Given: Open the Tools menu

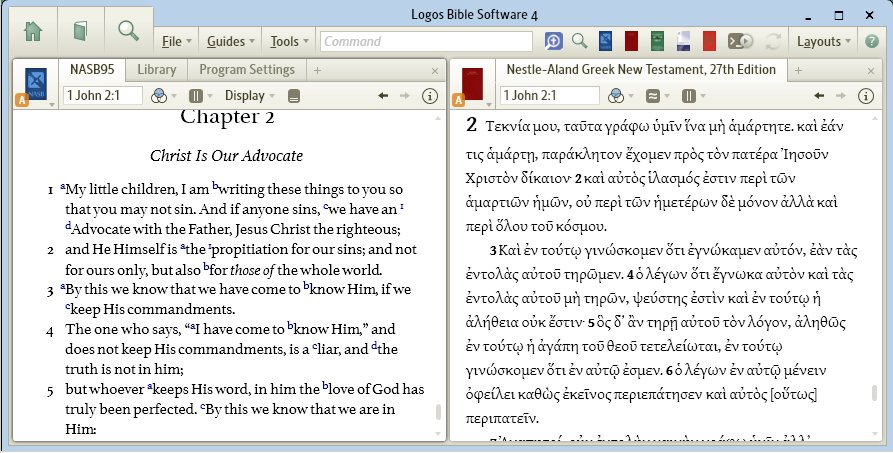Looking at the screenshot, I should point(289,42).
